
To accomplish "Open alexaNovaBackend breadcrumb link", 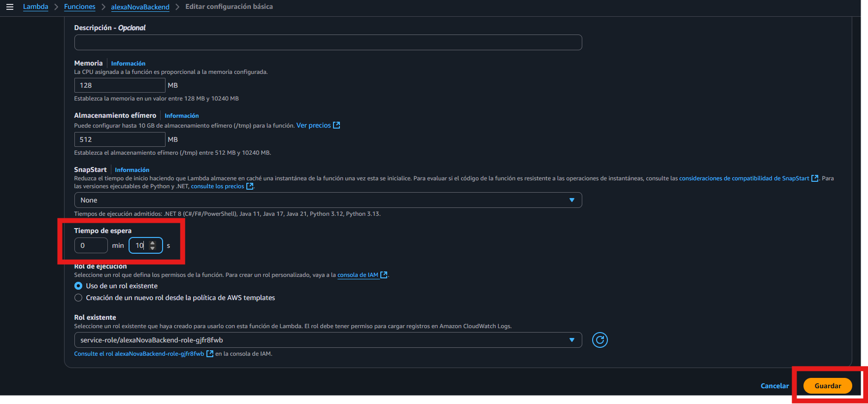I will [x=140, y=7].
